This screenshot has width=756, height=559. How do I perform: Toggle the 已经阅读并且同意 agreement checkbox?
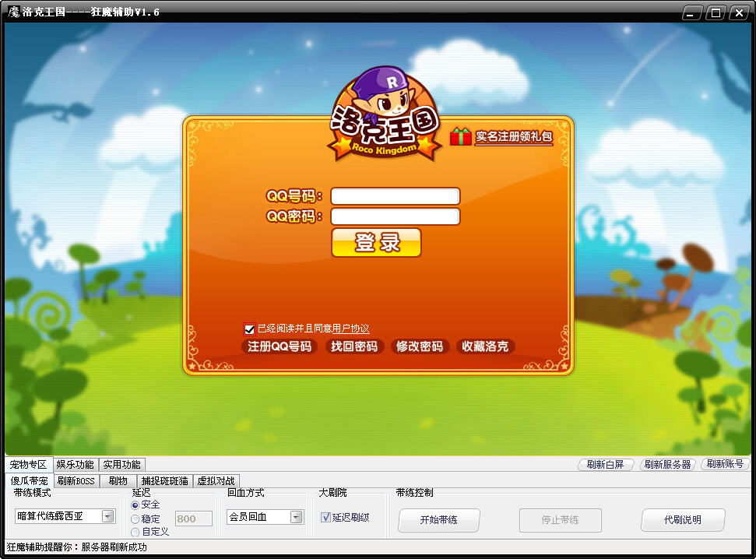(x=249, y=329)
